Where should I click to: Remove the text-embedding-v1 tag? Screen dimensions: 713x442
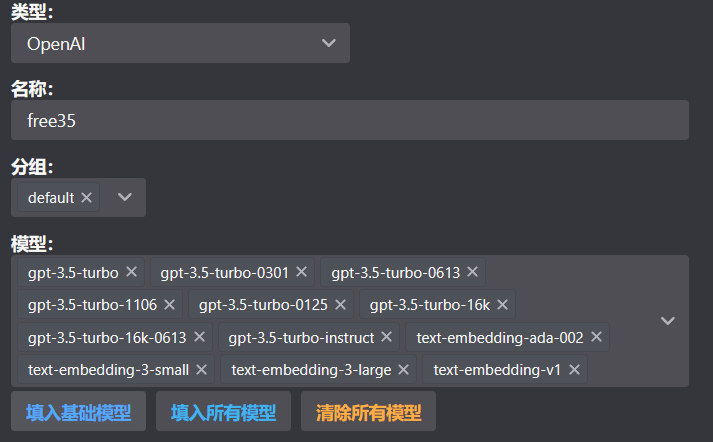(x=574, y=370)
